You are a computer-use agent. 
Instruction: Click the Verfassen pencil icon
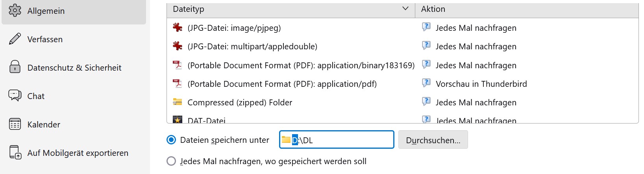pyautogui.click(x=15, y=39)
